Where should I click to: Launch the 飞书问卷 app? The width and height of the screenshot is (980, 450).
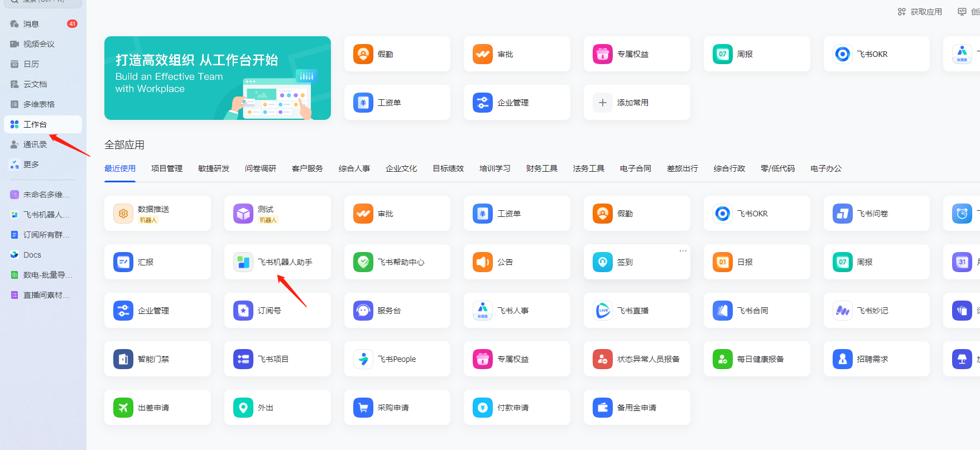[877, 214]
